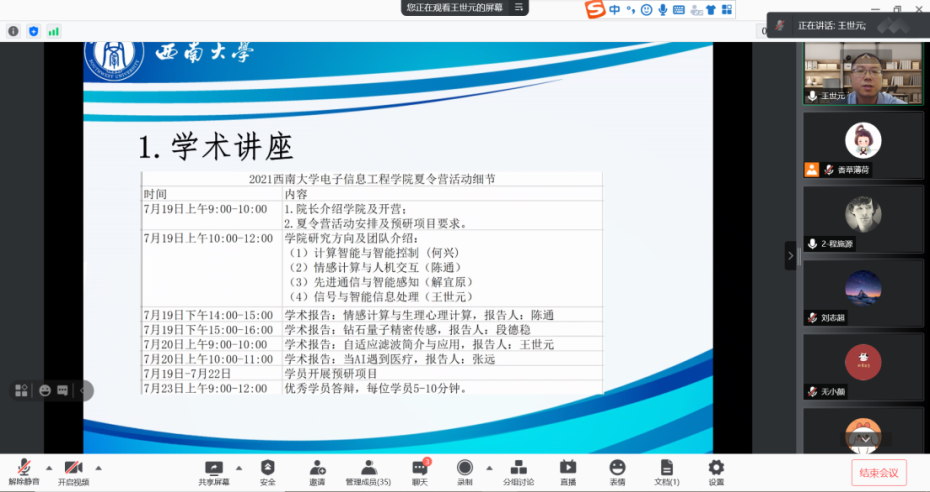Screen dimensions: 930x492
Task: Start 直播 live streaming
Action: [567, 471]
